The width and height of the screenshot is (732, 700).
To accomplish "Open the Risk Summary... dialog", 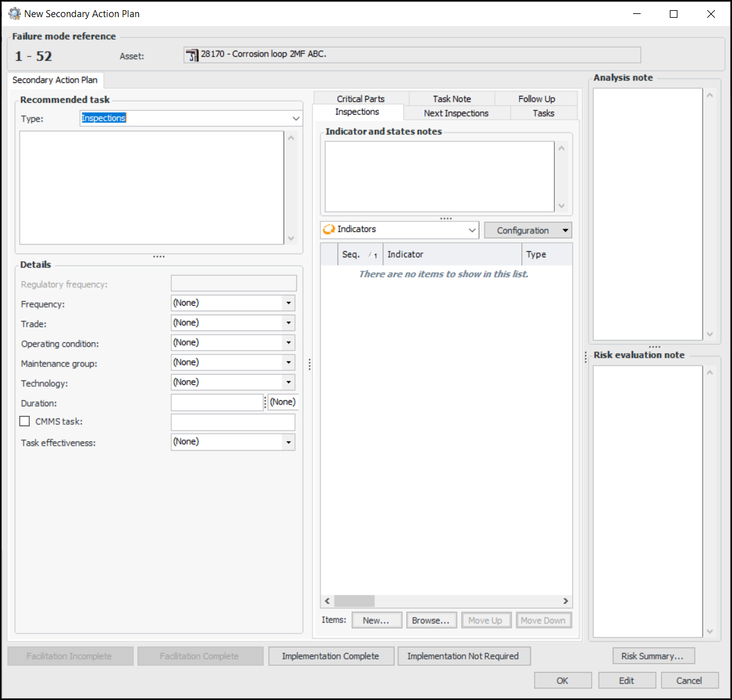I will (653, 656).
